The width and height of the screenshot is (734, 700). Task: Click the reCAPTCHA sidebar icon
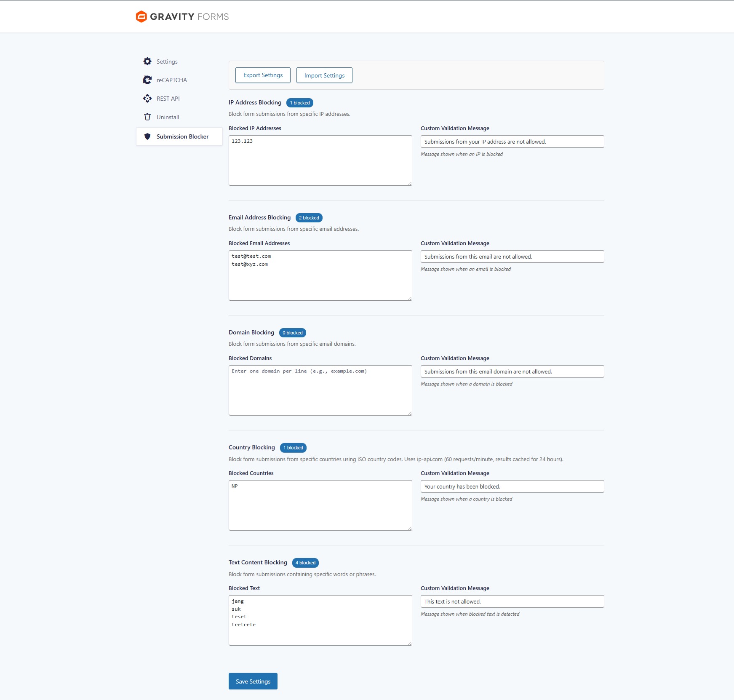147,80
